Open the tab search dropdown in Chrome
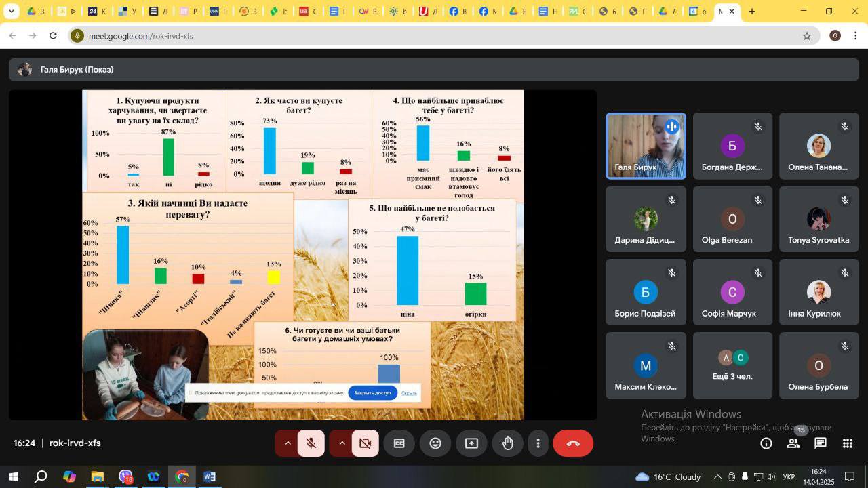The height and width of the screenshot is (488, 868). (12, 12)
